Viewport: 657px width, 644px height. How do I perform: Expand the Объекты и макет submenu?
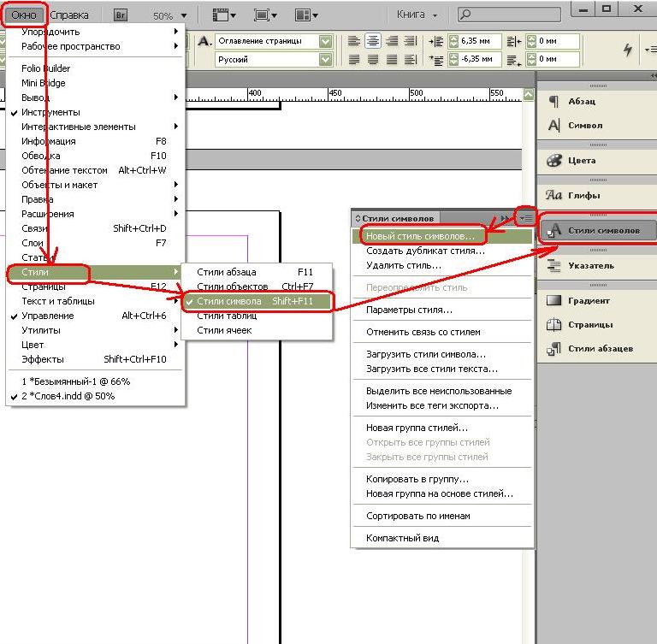point(96,185)
